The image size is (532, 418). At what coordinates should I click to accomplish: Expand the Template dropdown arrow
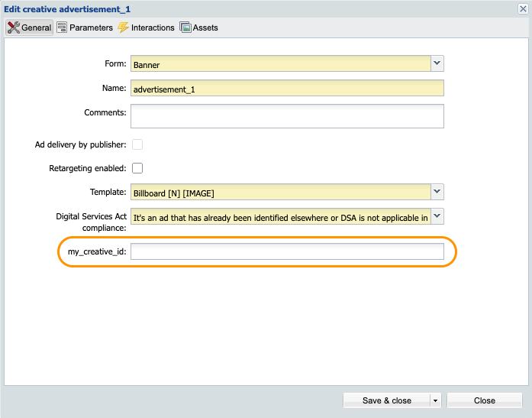tap(437, 192)
